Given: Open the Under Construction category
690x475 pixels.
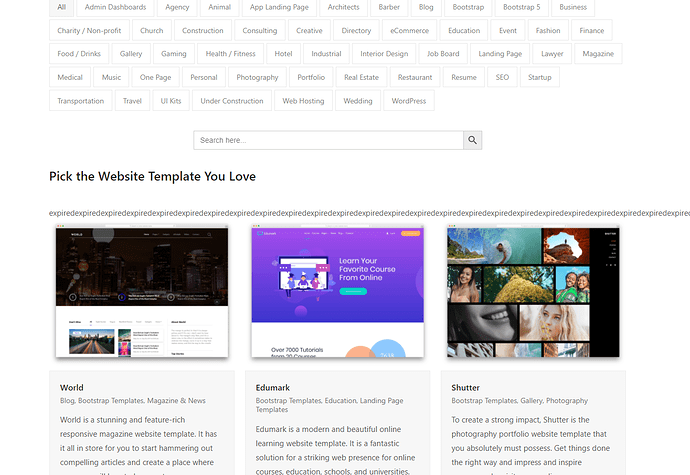Looking at the screenshot, I should coord(231,101).
